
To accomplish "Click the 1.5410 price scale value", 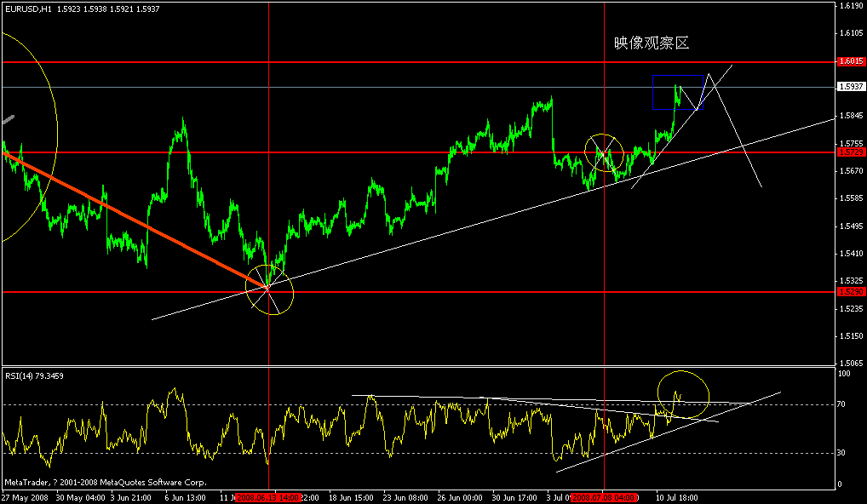I will point(851,254).
